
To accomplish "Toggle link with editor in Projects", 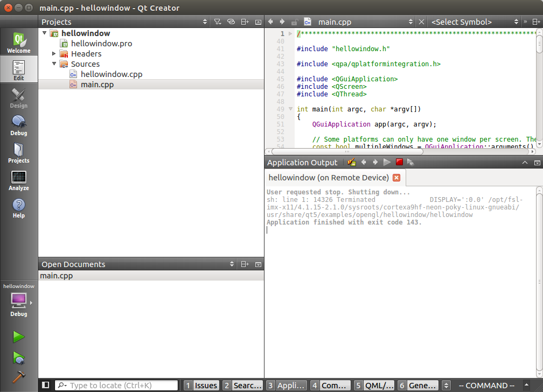I will tap(231, 22).
